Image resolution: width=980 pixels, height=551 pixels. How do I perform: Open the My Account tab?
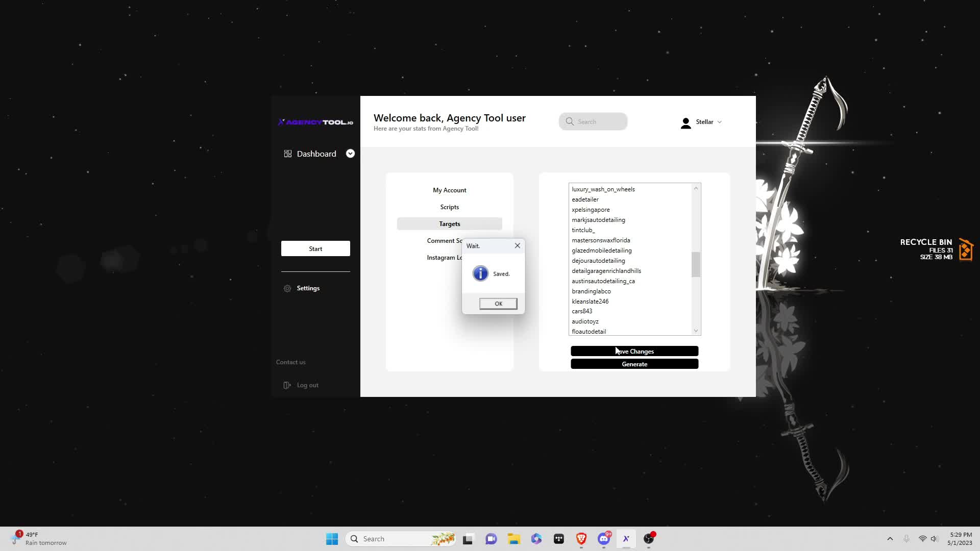point(449,190)
